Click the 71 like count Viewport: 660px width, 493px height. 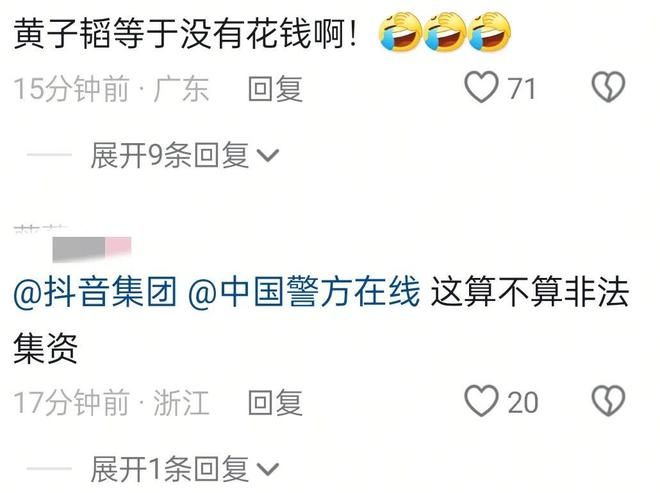click(x=522, y=89)
